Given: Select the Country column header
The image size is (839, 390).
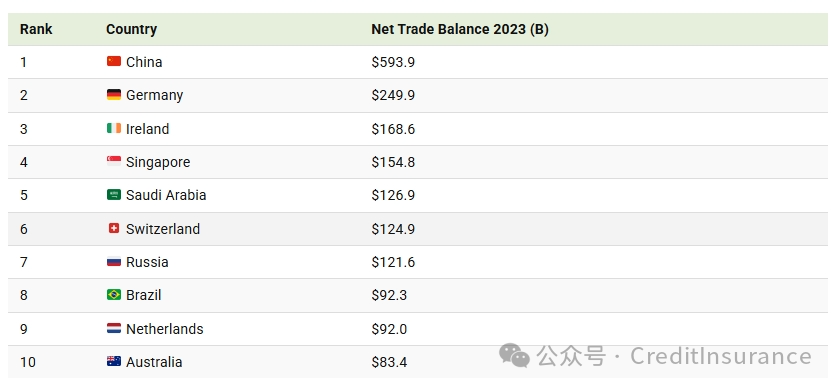Looking at the screenshot, I should 131,29.
